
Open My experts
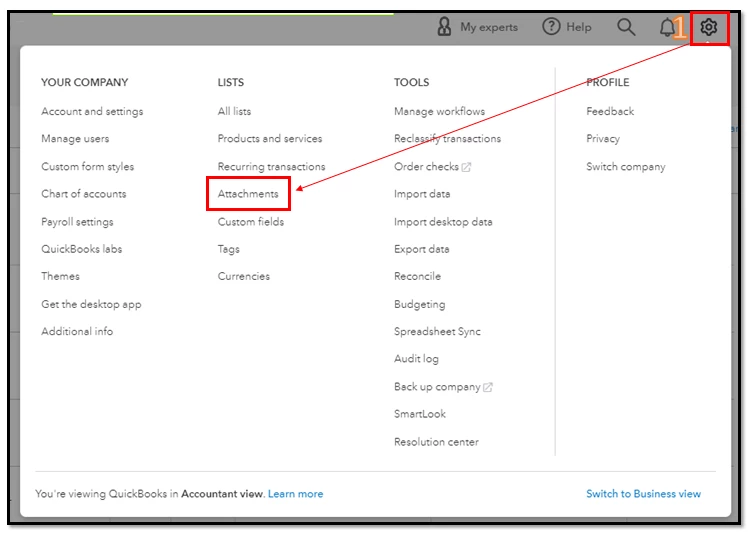(478, 27)
